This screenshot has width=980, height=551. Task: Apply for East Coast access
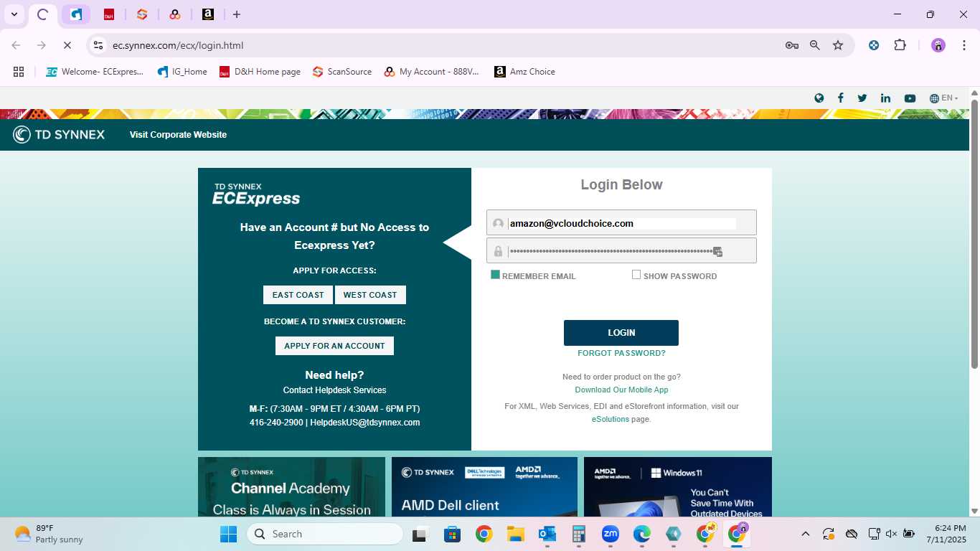point(298,295)
